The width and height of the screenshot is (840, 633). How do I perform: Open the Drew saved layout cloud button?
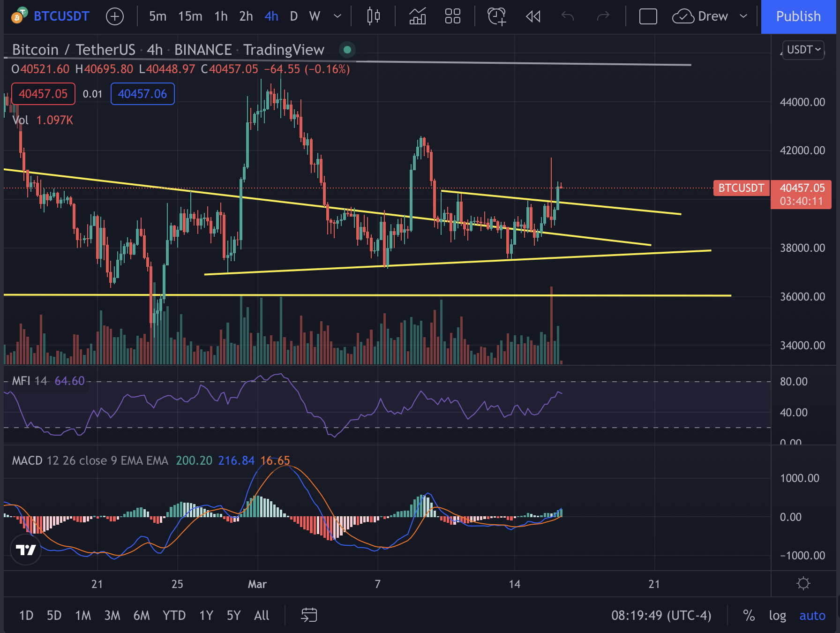point(700,16)
